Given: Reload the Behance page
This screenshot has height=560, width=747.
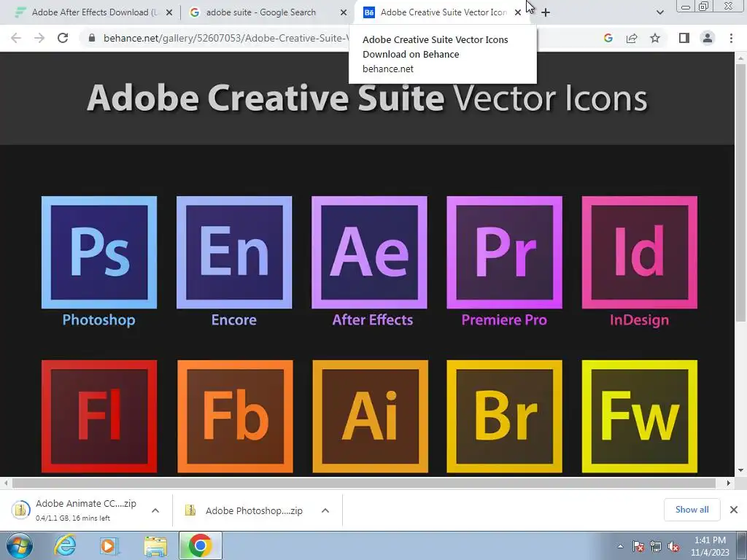Looking at the screenshot, I should tap(63, 38).
